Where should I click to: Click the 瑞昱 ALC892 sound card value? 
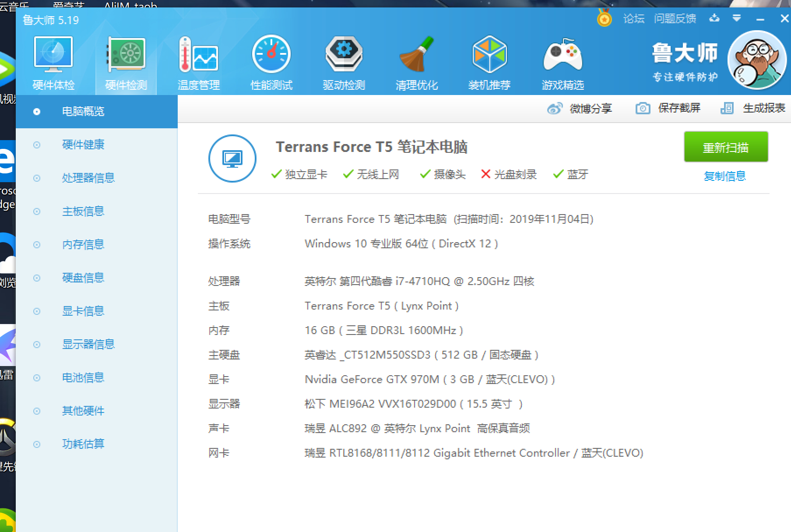click(417, 428)
